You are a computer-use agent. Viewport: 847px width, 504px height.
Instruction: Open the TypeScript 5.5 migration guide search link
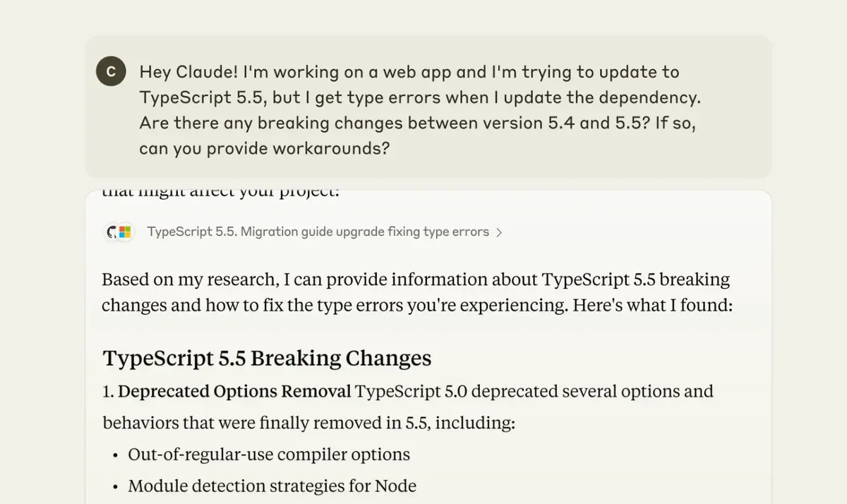(x=318, y=232)
